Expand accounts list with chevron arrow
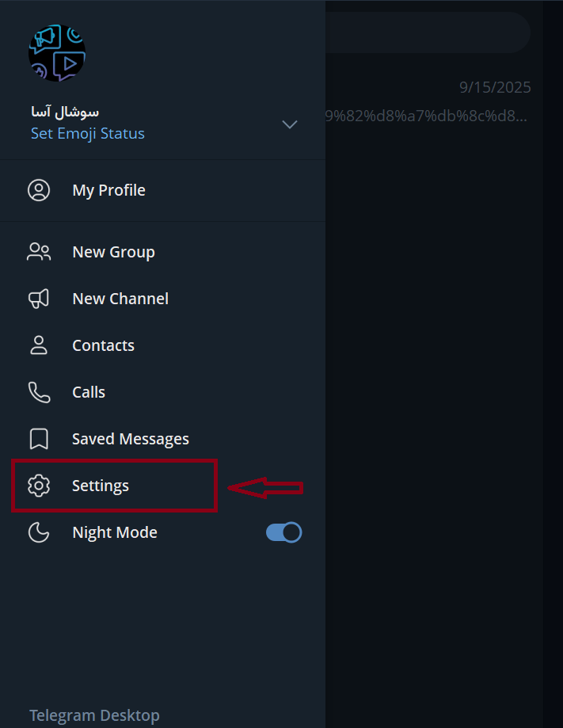This screenshot has height=728, width=563. (290, 124)
